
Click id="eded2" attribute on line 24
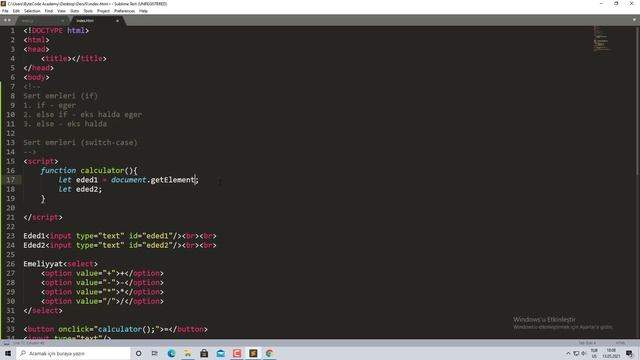[151, 245]
